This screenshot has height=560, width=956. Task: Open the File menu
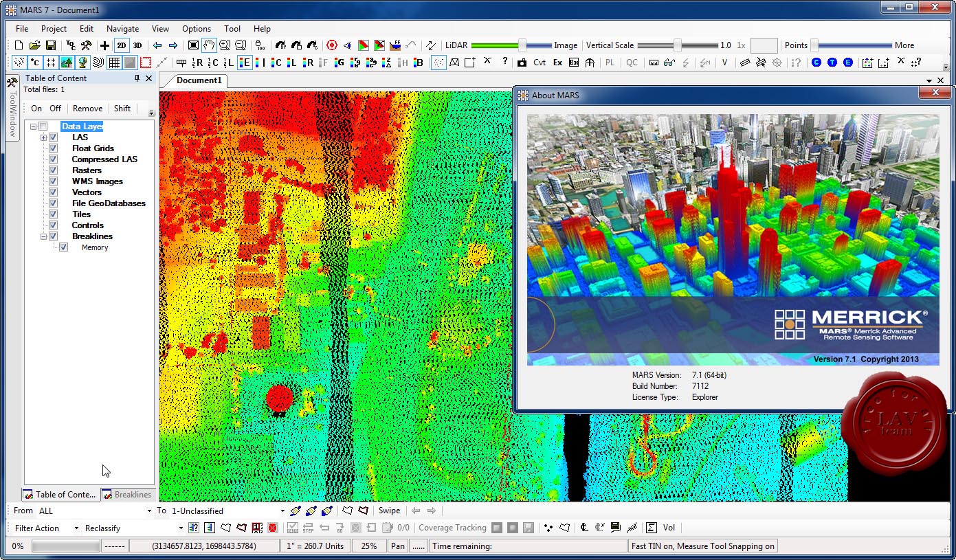(x=22, y=29)
